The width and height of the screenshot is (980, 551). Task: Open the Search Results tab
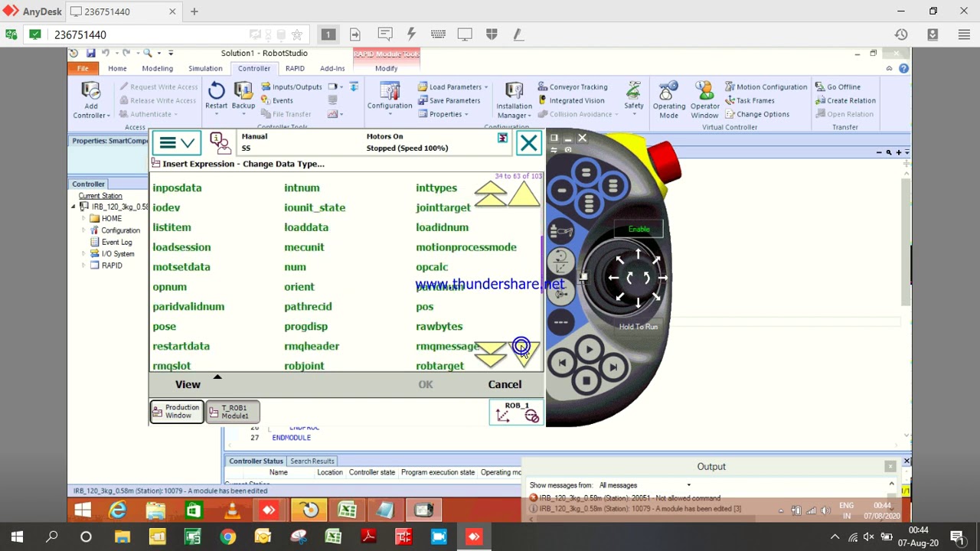312,461
